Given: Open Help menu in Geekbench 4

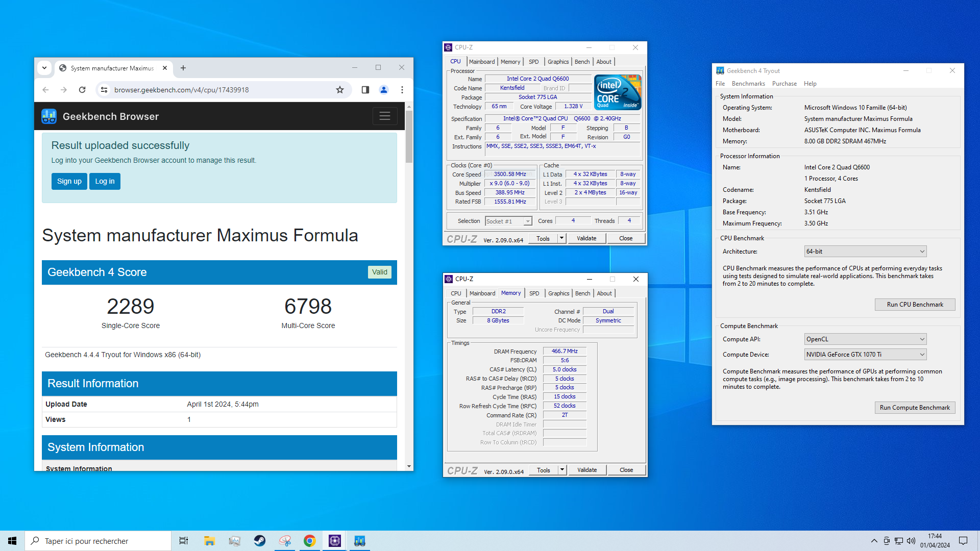Looking at the screenshot, I should point(810,84).
